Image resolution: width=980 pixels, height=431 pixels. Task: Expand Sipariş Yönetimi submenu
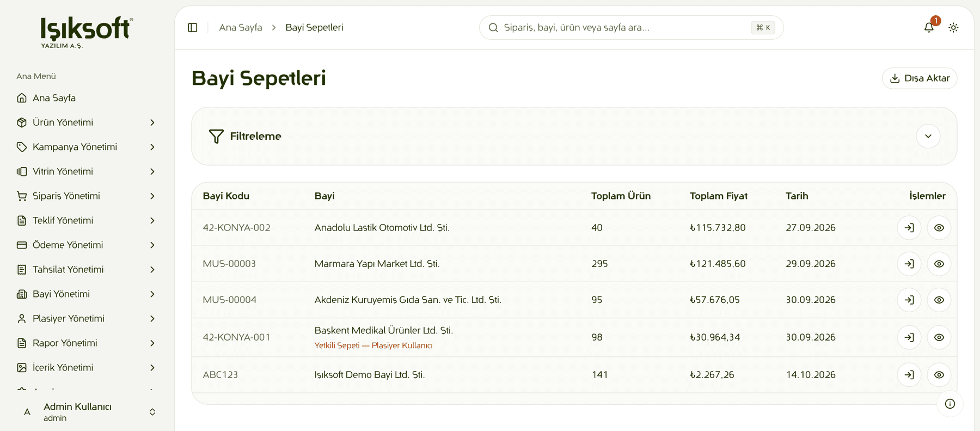coord(152,196)
